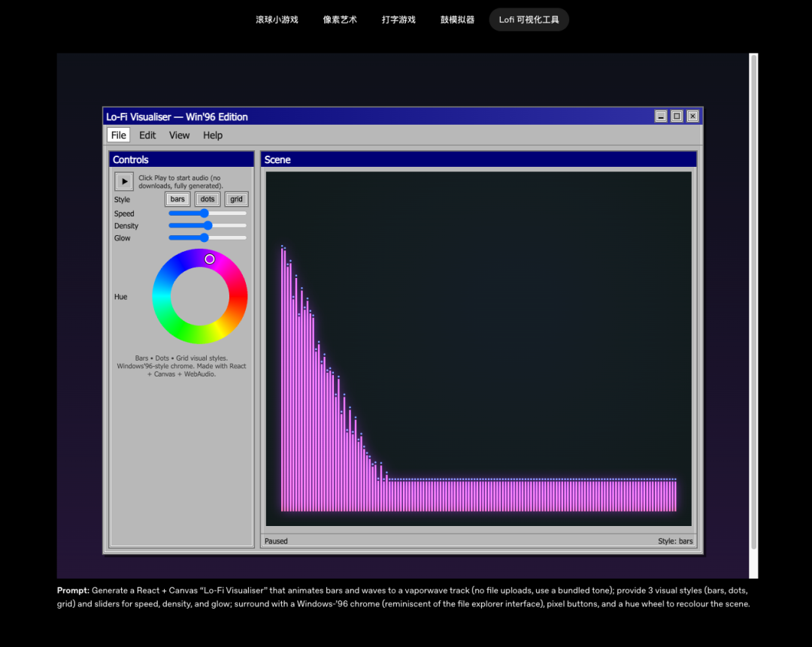
Task: Pick red on the hue wheel
Action: pyautogui.click(x=238, y=296)
